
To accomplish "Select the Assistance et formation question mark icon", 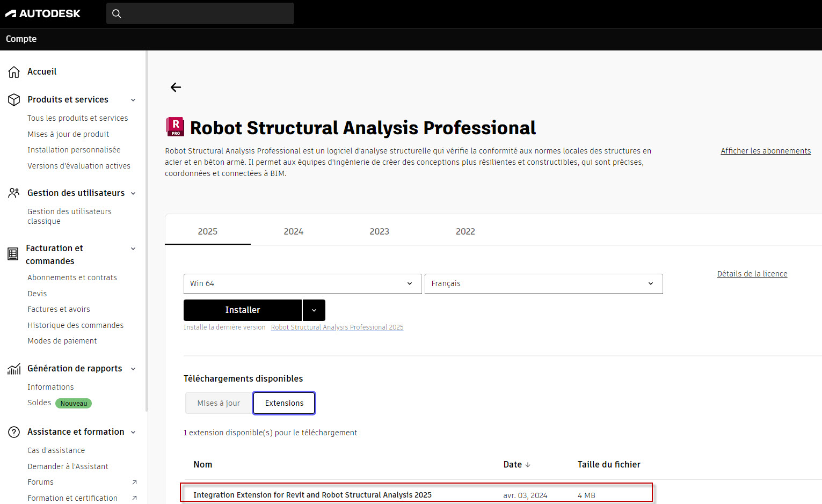I will click(x=13, y=431).
